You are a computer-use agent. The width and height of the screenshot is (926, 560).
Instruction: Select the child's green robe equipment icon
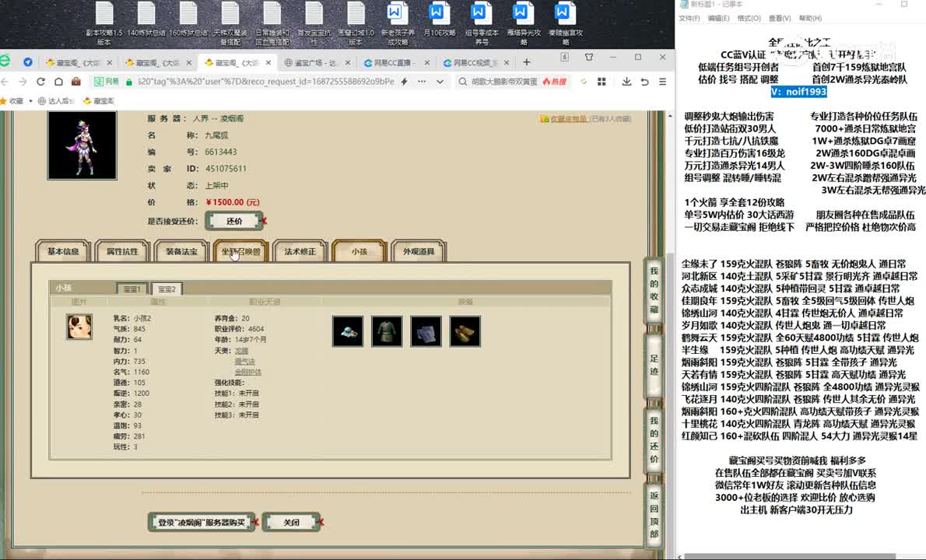pos(387,331)
